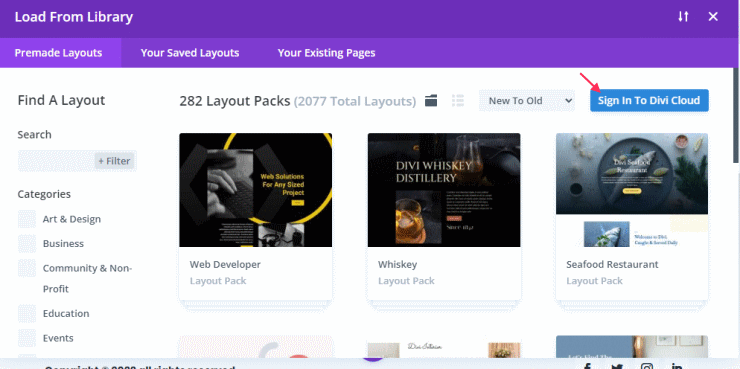
Task: Enable the Events category checkbox
Action: (x=27, y=338)
